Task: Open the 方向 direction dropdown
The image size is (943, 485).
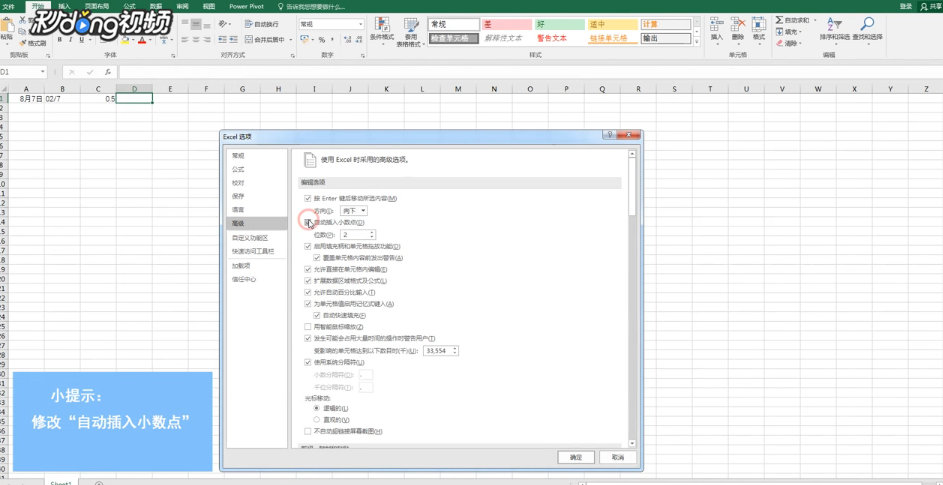Action: click(x=354, y=211)
